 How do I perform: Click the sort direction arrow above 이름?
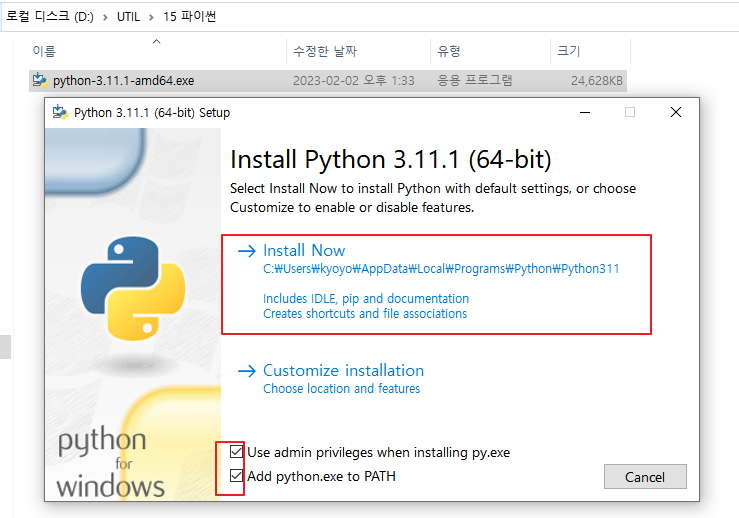point(156,41)
